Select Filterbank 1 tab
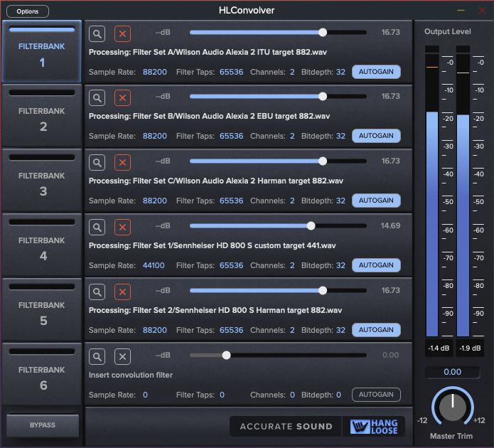494x448 pixels. (42, 51)
